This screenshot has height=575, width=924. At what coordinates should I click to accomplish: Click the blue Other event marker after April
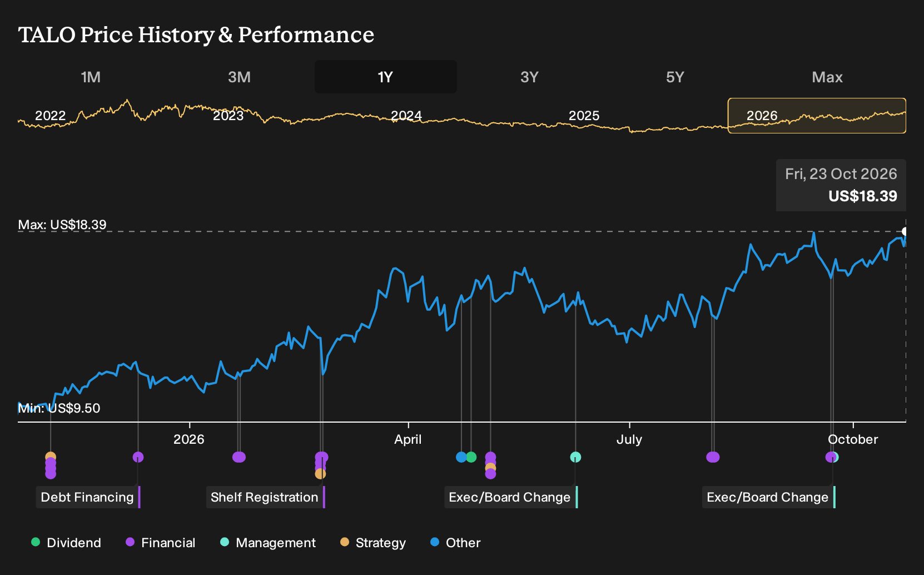click(x=461, y=457)
